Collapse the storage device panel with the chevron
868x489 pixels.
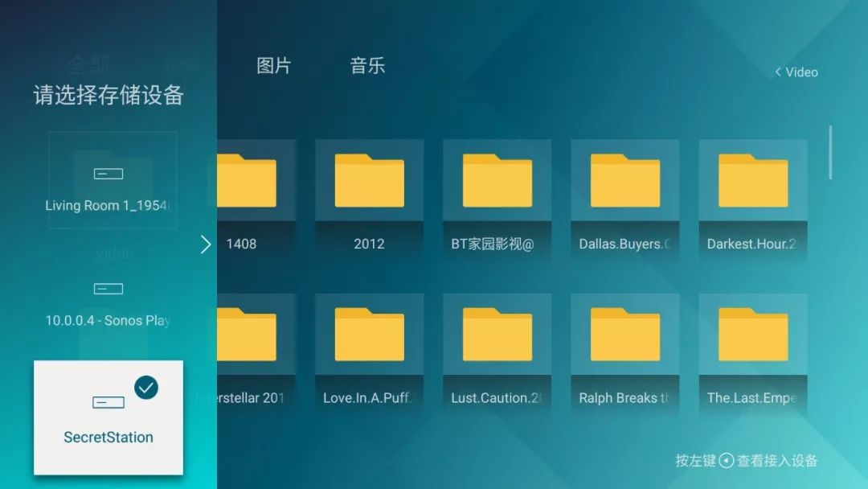[206, 244]
